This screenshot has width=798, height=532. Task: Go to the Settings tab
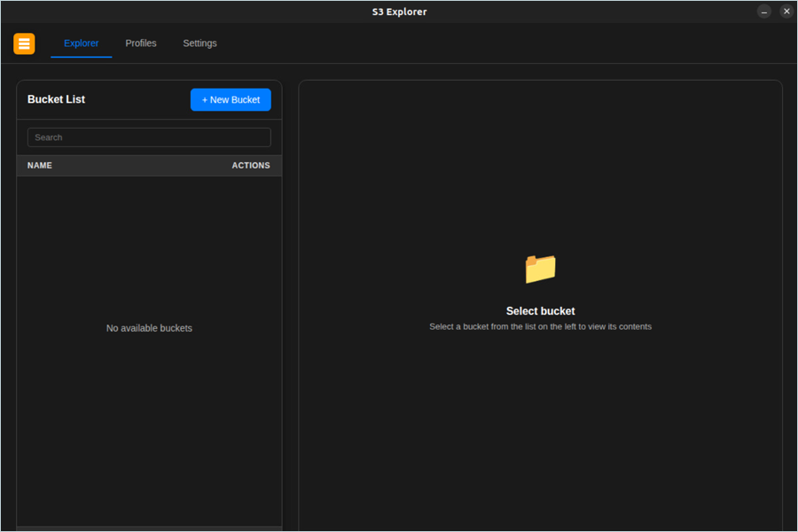(199, 43)
